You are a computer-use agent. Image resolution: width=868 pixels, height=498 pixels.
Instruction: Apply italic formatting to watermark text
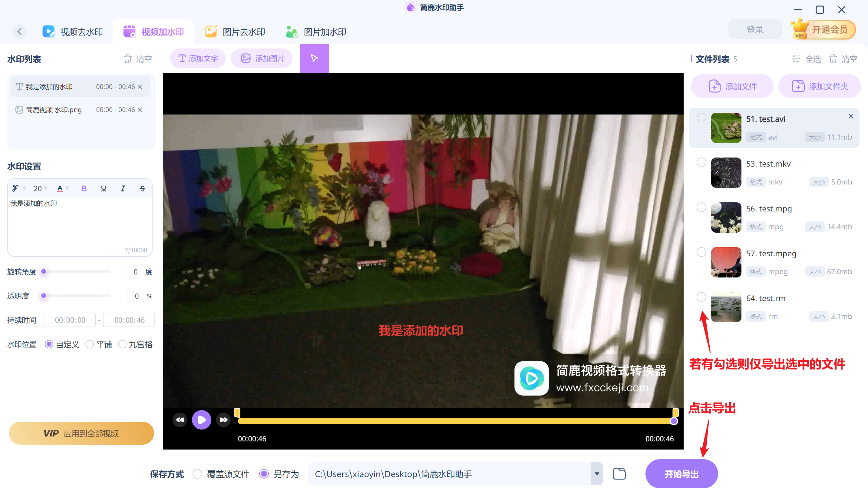(x=123, y=188)
